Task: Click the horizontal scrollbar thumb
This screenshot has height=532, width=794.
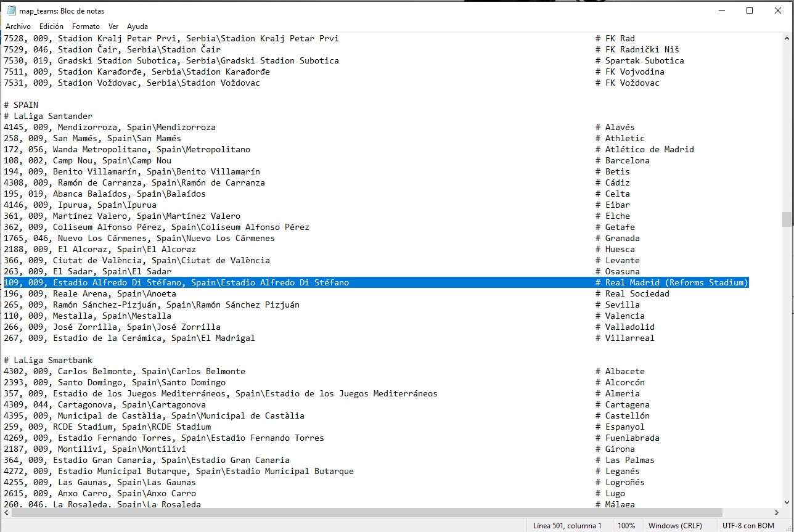Action: click(x=367, y=513)
